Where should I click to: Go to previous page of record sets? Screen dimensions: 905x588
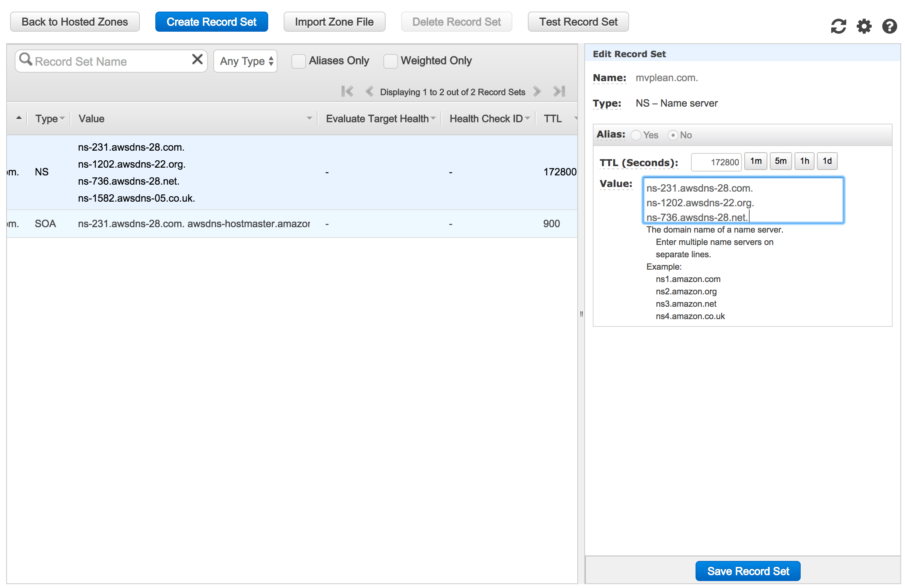pyautogui.click(x=369, y=92)
